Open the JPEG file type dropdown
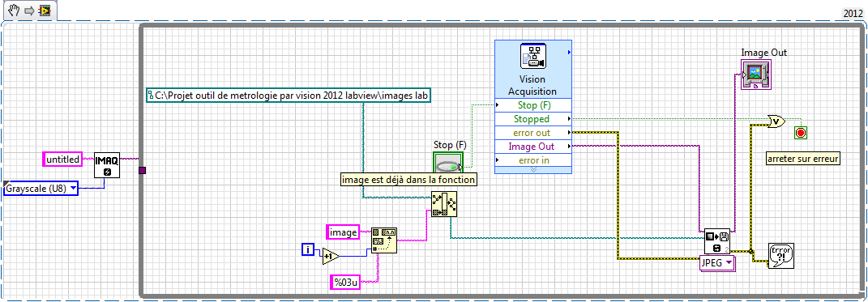 pyautogui.click(x=717, y=263)
